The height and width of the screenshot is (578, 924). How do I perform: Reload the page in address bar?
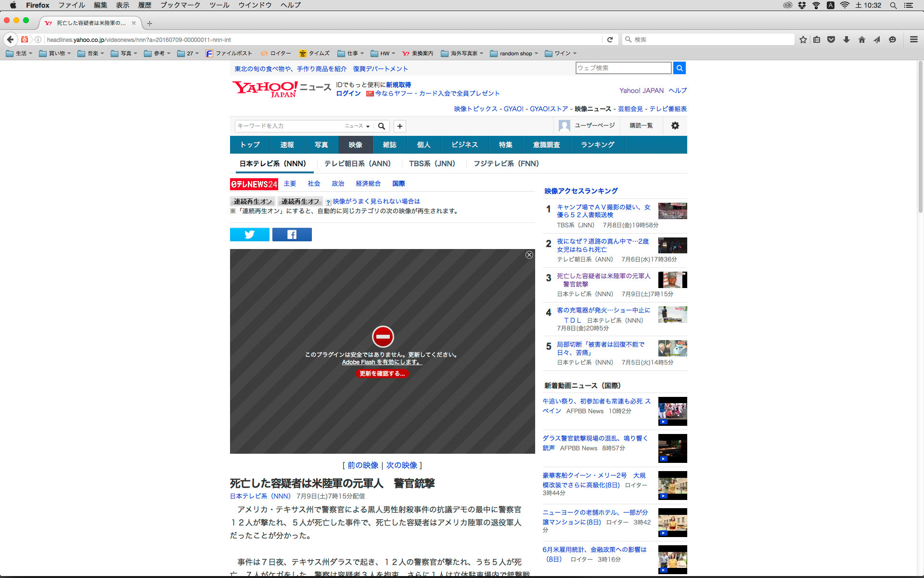tap(610, 39)
